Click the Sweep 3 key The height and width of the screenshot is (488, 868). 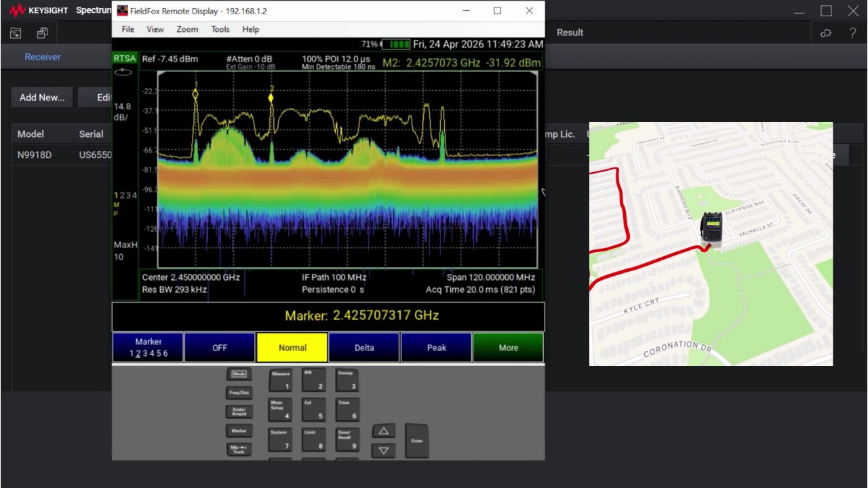pos(346,380)
